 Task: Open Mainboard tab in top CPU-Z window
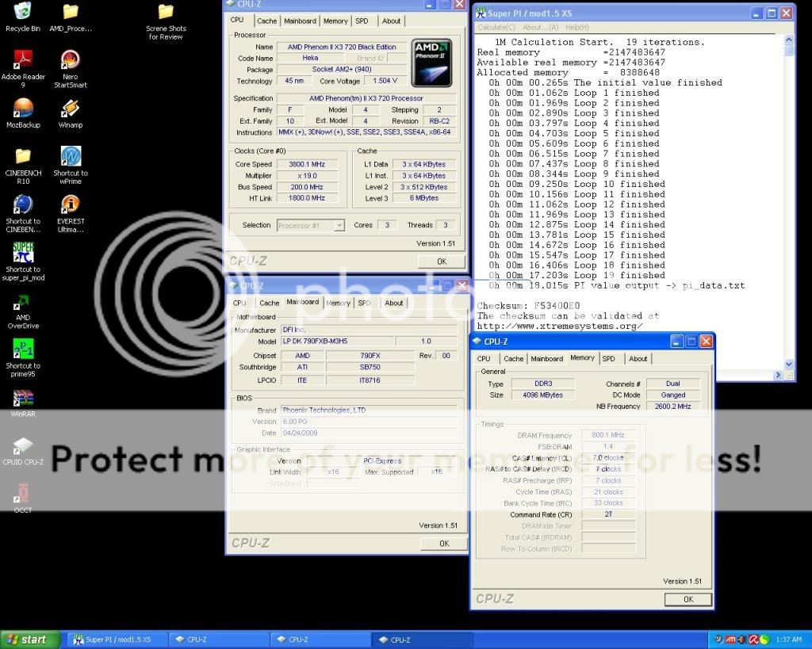(x=300, y=21)
